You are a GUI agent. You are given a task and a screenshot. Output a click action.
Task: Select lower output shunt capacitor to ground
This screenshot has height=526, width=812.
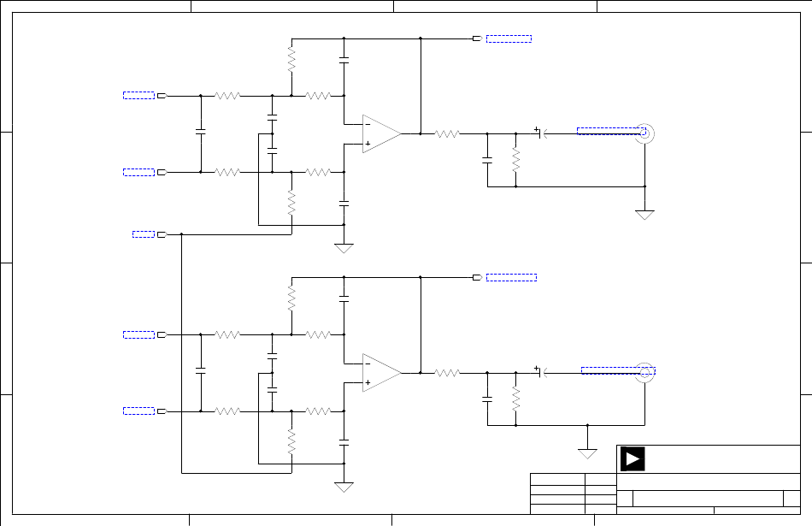pos(487,399)
